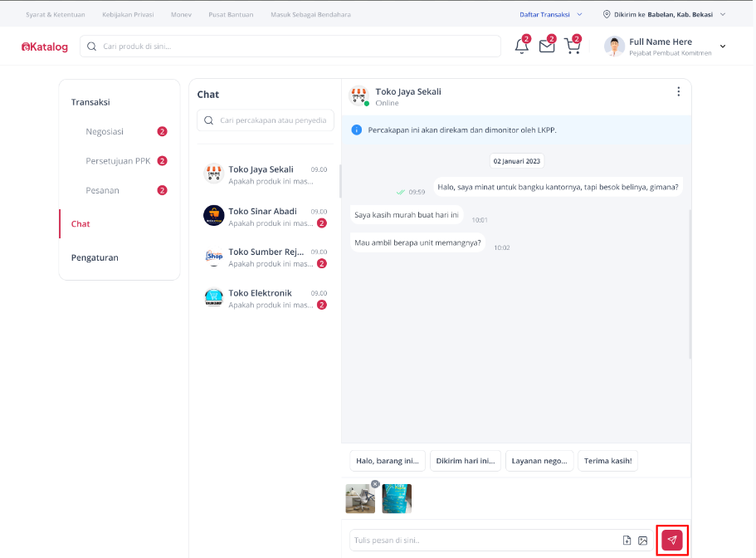Click the chair image thumbnail
This screenshot has width=756, height=558.
pos(360,499)
